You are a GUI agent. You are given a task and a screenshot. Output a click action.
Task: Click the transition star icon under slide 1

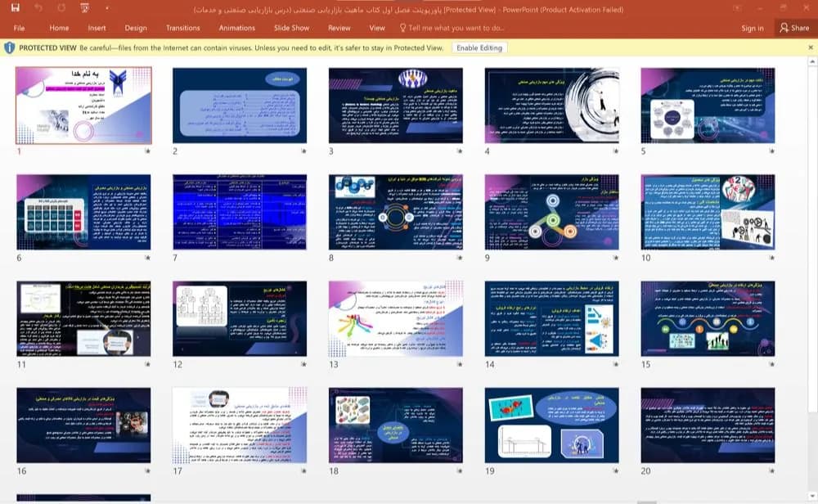(147, 151)
